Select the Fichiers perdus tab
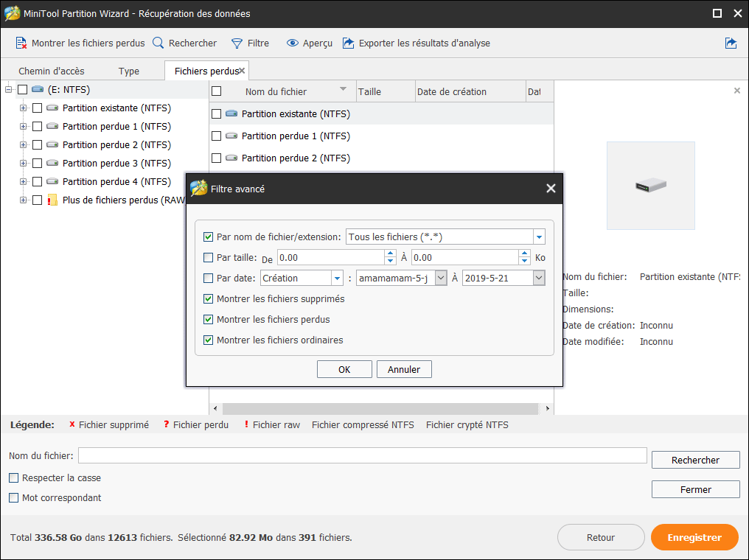This screenshot has height=560, width=749. [206, 71]
